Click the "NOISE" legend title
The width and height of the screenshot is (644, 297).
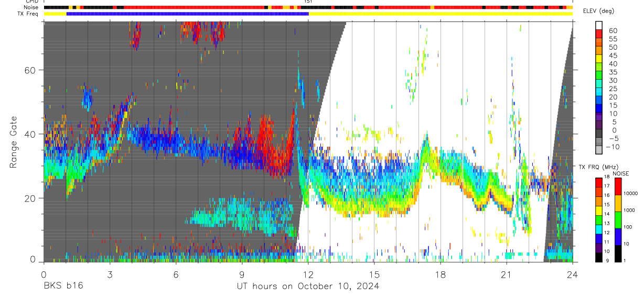(621, 173)
